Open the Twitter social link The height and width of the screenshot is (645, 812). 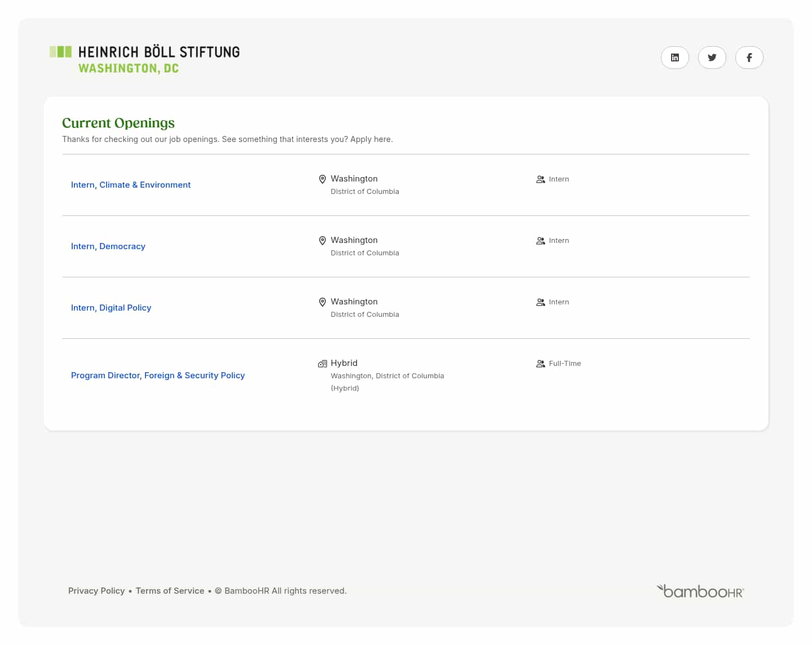click(712, 58)
